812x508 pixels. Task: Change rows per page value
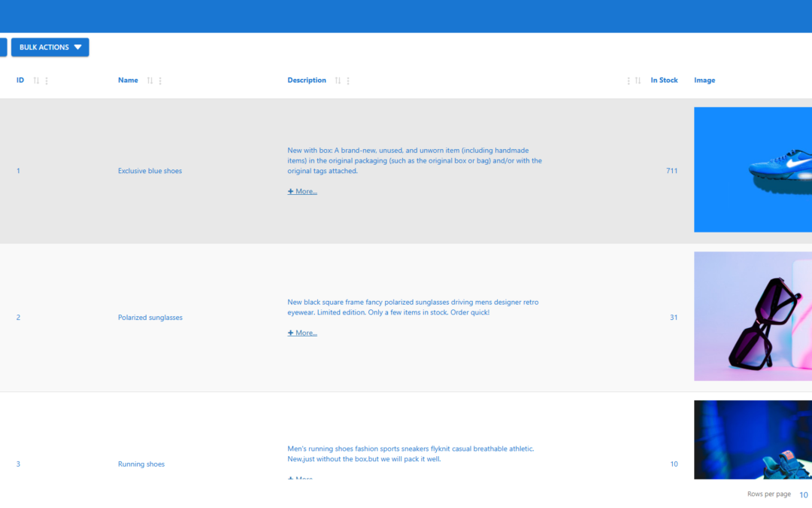(x=804, y=494)
